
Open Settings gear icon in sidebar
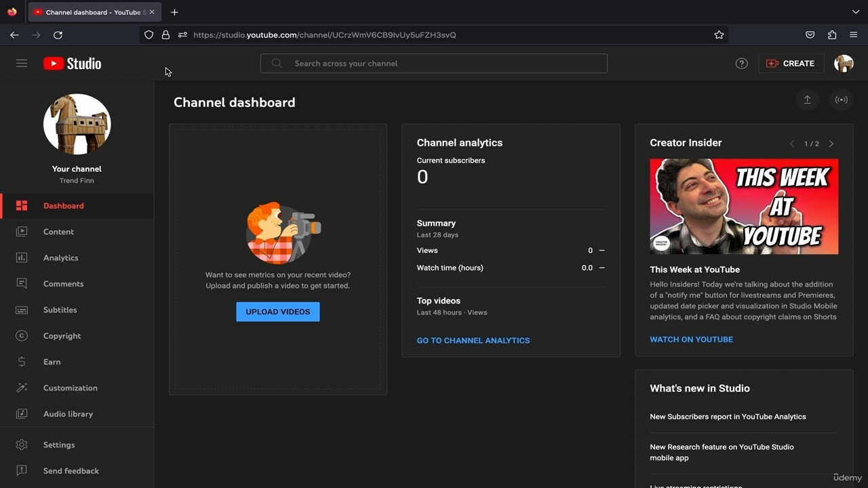[x=22, y=445]
